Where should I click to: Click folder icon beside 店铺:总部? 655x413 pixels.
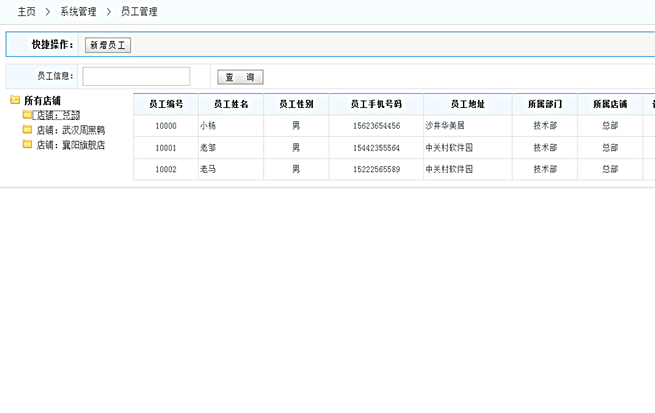click(27, 115)
